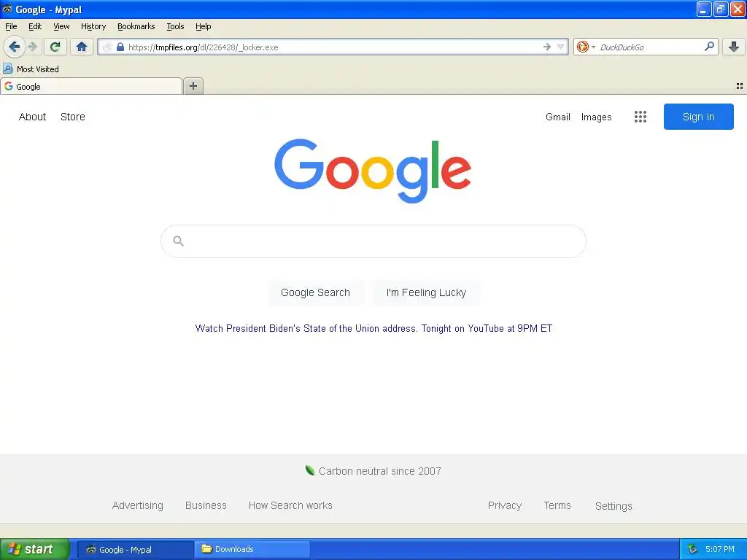Click Google - Mypal taskbar button
Screen dimensions: 747x560
[x=135, y=550]
